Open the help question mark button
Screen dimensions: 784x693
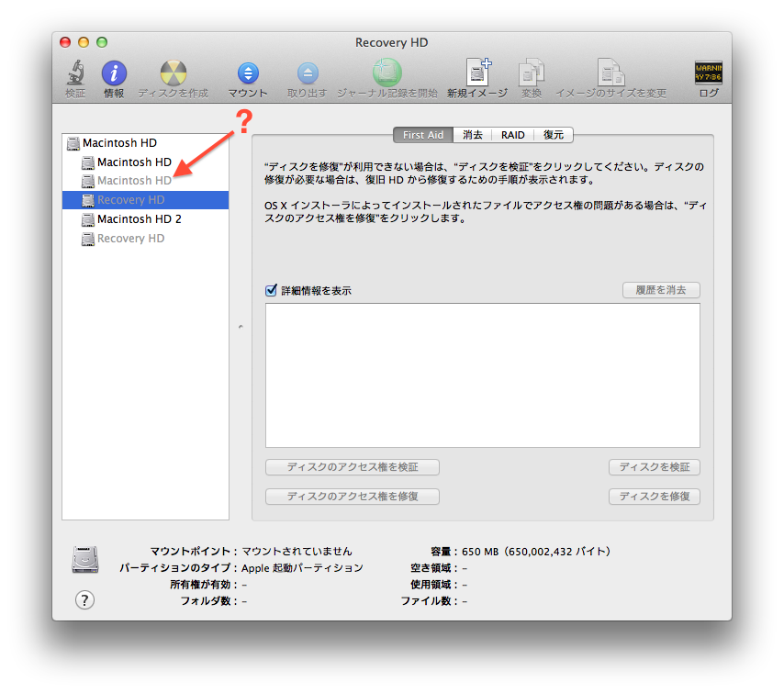[x=84, y=600]
